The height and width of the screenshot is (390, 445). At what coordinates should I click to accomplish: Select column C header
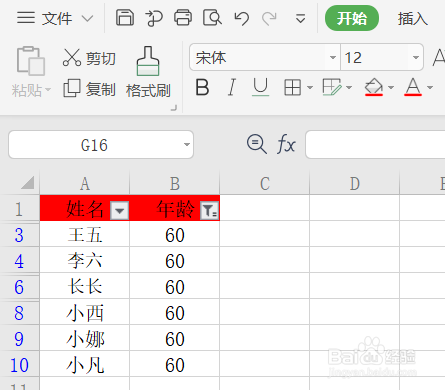pos(265,183)
